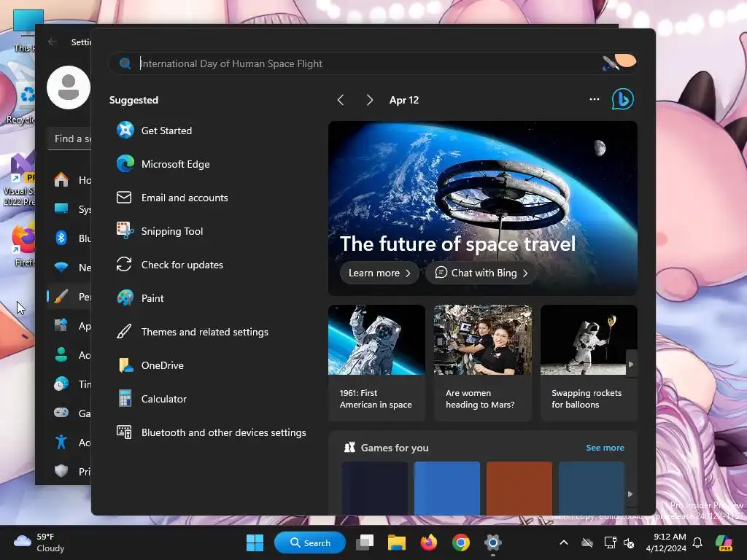Open clock showing 9:12 AM
Screen dimensions: 747x560
[x=666, y=542]
